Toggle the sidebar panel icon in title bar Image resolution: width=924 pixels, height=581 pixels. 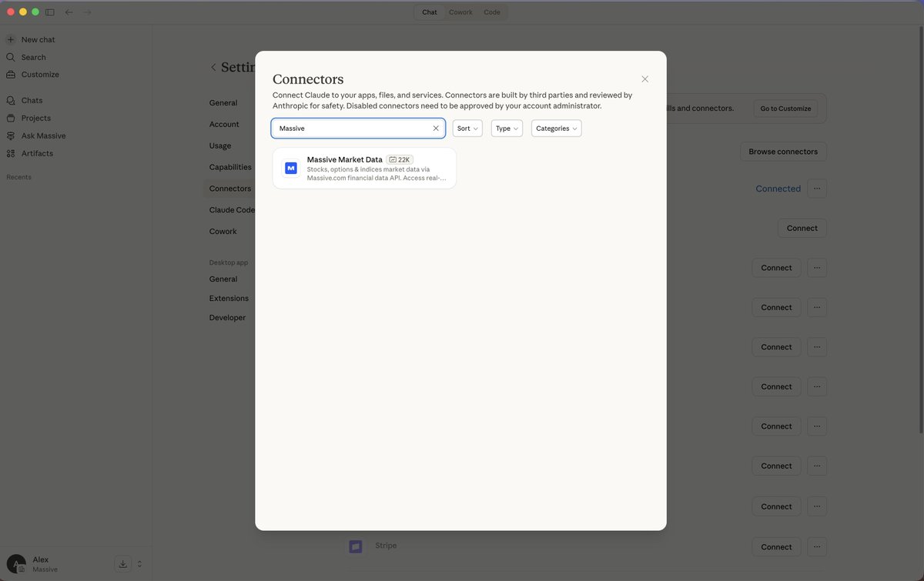click(x=50, y=12)
